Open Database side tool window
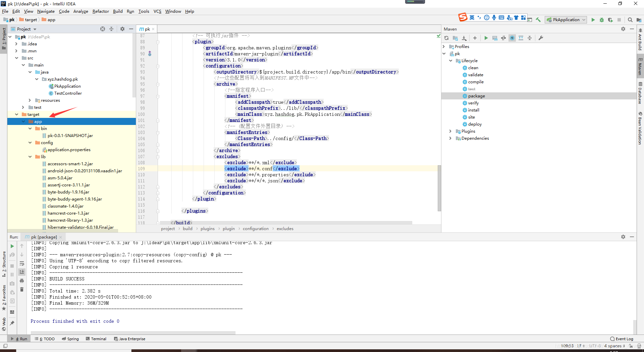 (x=640, y=93)
